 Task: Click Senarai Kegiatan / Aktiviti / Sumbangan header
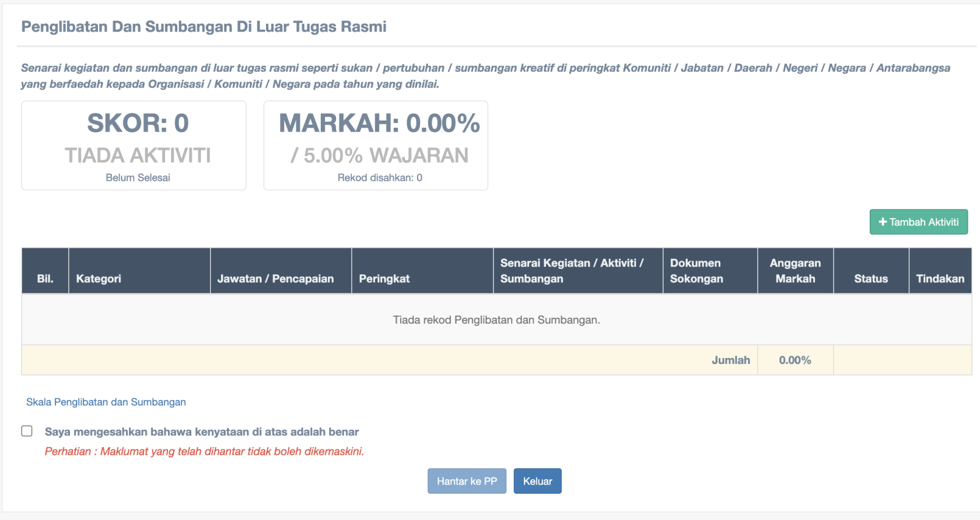click(x=572, y=271)
